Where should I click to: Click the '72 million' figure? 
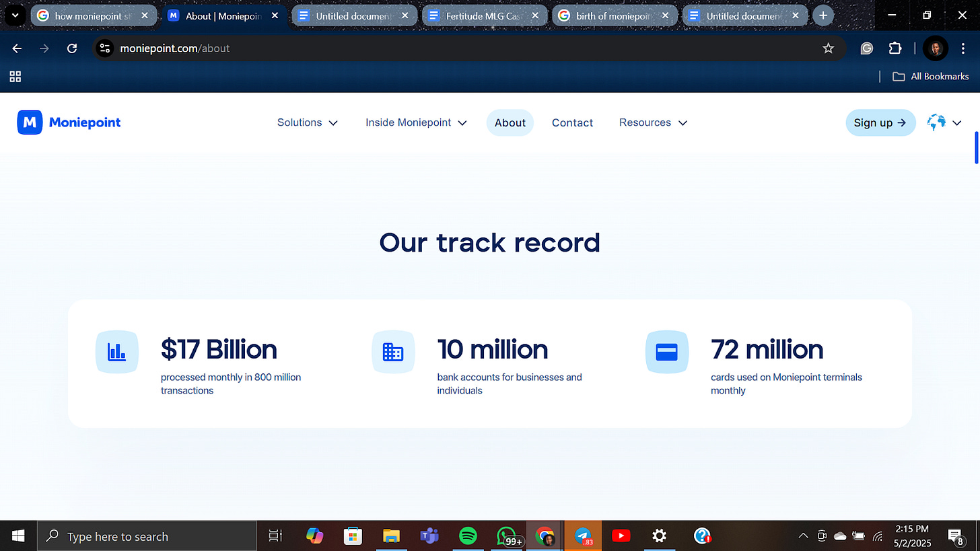pos(767,349)
